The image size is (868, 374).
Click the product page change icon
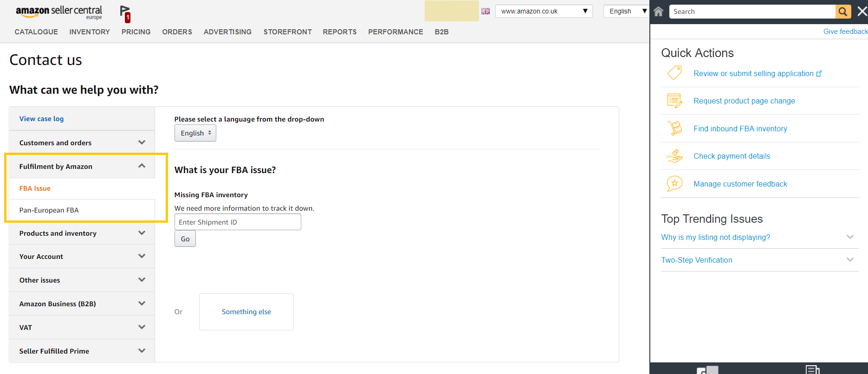674,101
